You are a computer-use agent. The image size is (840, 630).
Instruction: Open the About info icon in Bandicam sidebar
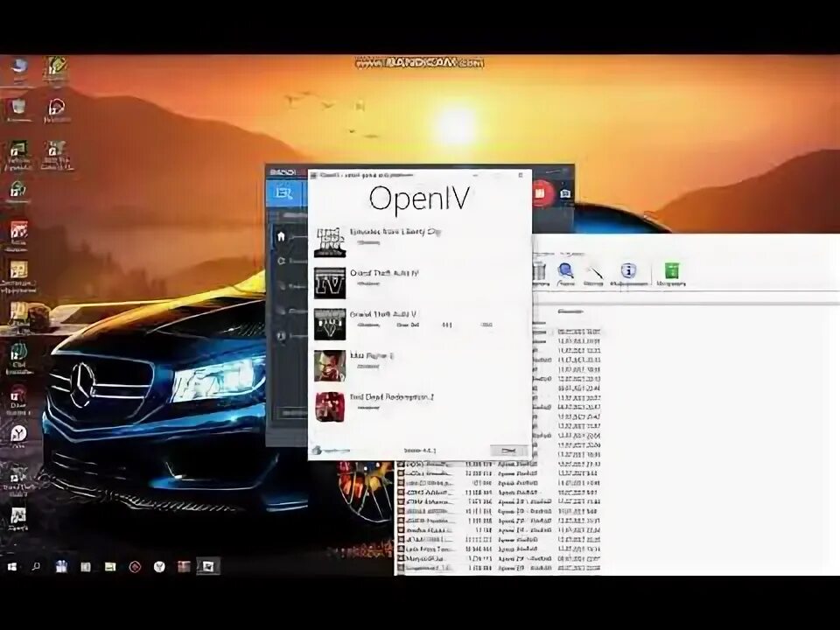(281, 336)
